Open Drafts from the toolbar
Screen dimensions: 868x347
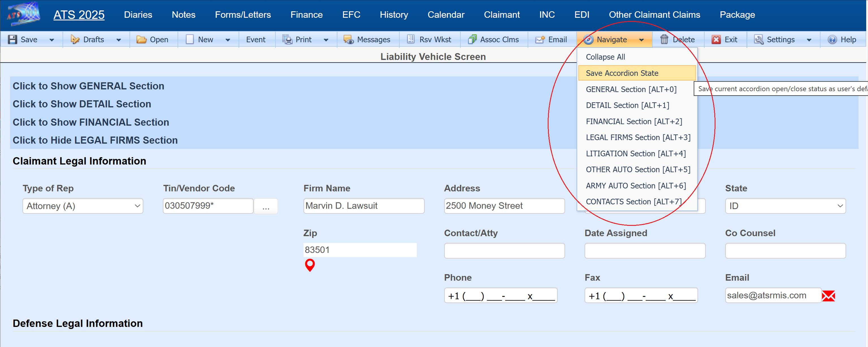[x=88, y=39]
